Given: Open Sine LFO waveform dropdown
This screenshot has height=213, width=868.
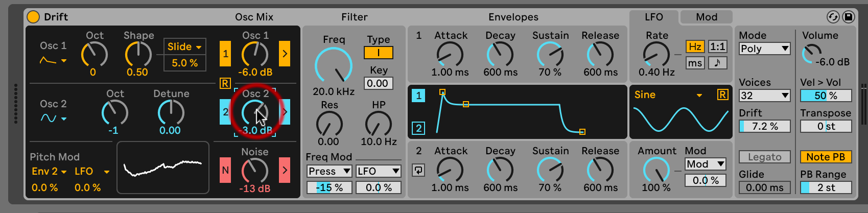Looking at the screenshot, I should tap(668, 95).
